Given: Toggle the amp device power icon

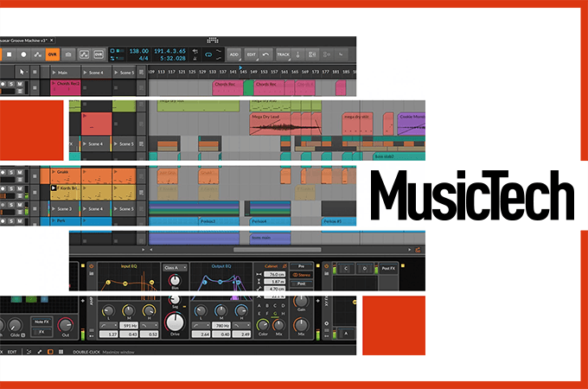Looking at the screenshot, I should point(91,266).
